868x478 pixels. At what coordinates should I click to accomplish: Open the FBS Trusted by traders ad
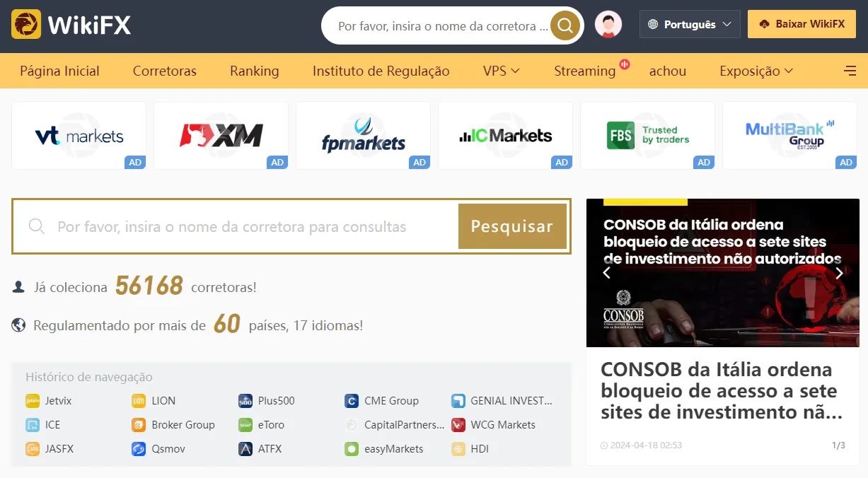(x=648, y=136)
